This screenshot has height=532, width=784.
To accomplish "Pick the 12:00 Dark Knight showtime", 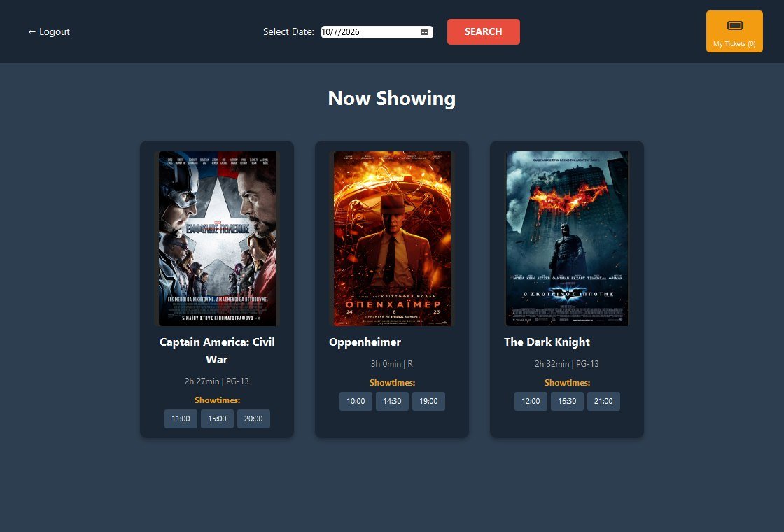I will [531, 401].
